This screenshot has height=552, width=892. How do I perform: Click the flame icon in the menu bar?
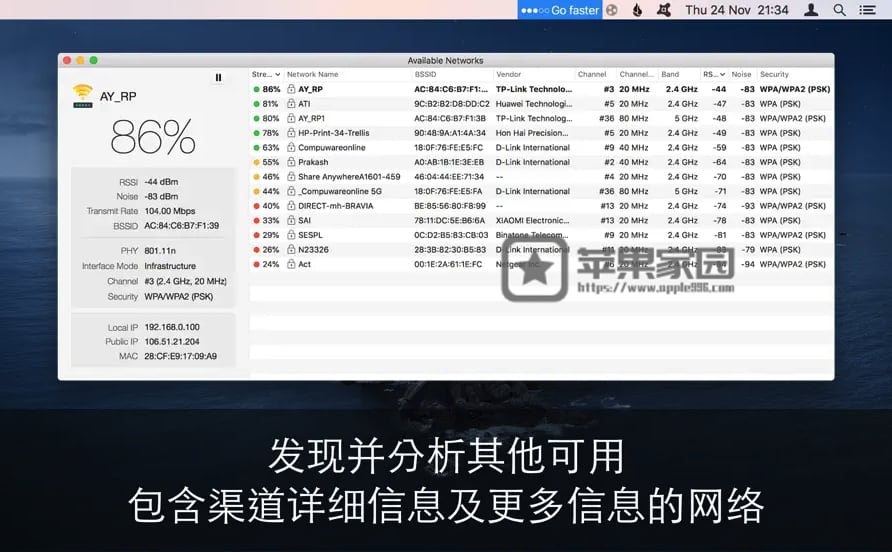coord(637,10)
